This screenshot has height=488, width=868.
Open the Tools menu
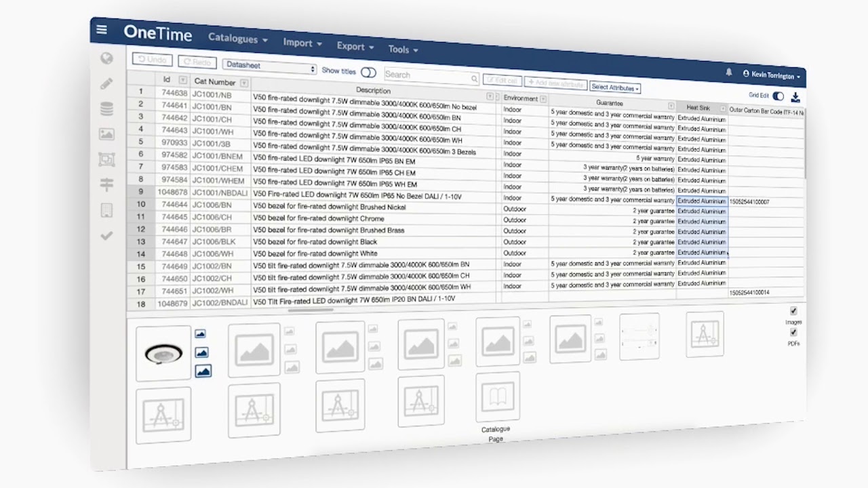pyautogui.click(x=403, y=49)
